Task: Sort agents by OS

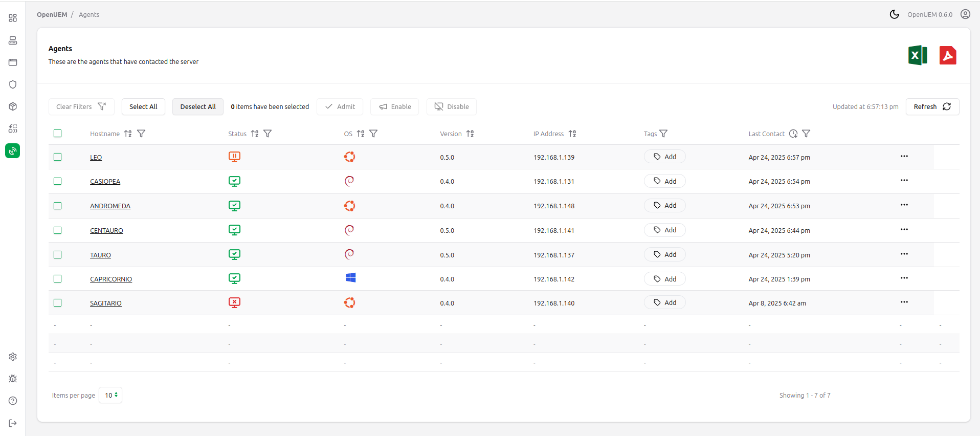Action: click(x=361, y=134)
